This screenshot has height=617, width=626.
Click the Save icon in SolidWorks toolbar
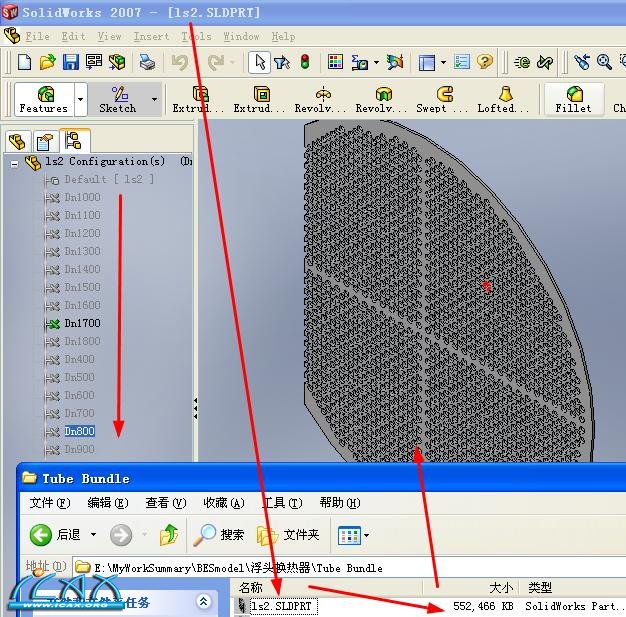coord(71,62)
